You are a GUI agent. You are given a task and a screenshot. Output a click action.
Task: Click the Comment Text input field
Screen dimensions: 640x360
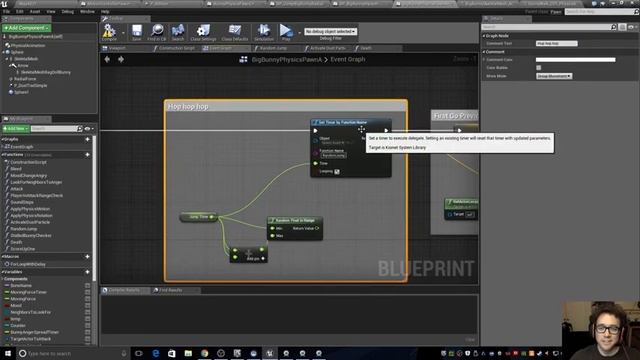(x=557, y=44)
